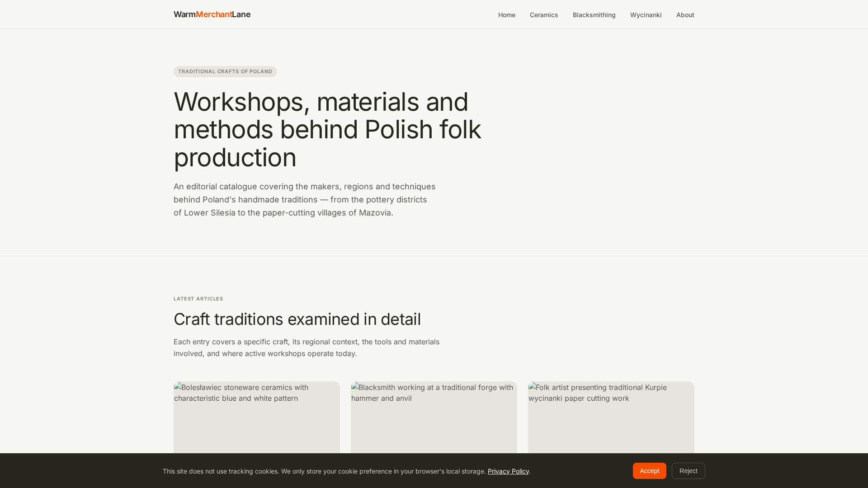868x488 pixels.
Task: Open the About nav item
Action: pyautogui.click(x=685, y=15)
